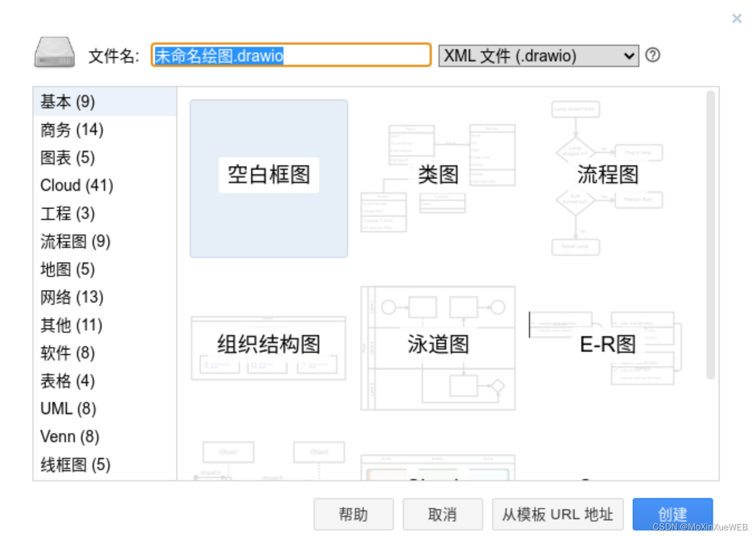Click the 文件名 filename input field
The width and height of the screenshot is (756, 536).
click(x=290, y=55)
